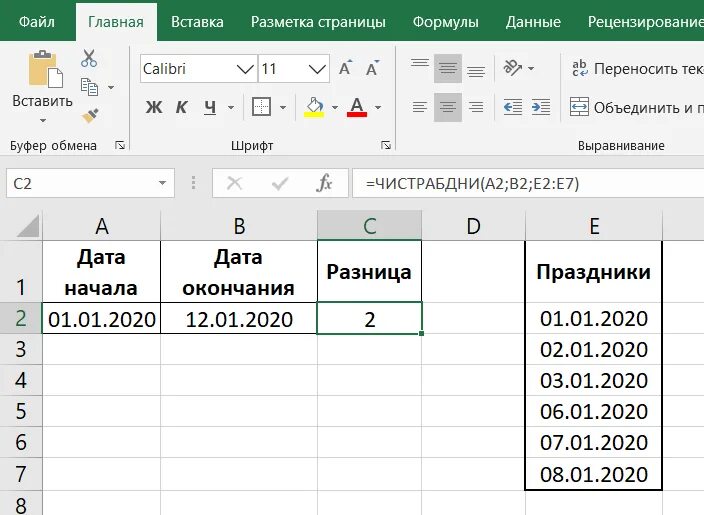Open Данные tab
This screenshot has height=515, width=704.
point(533,22)
